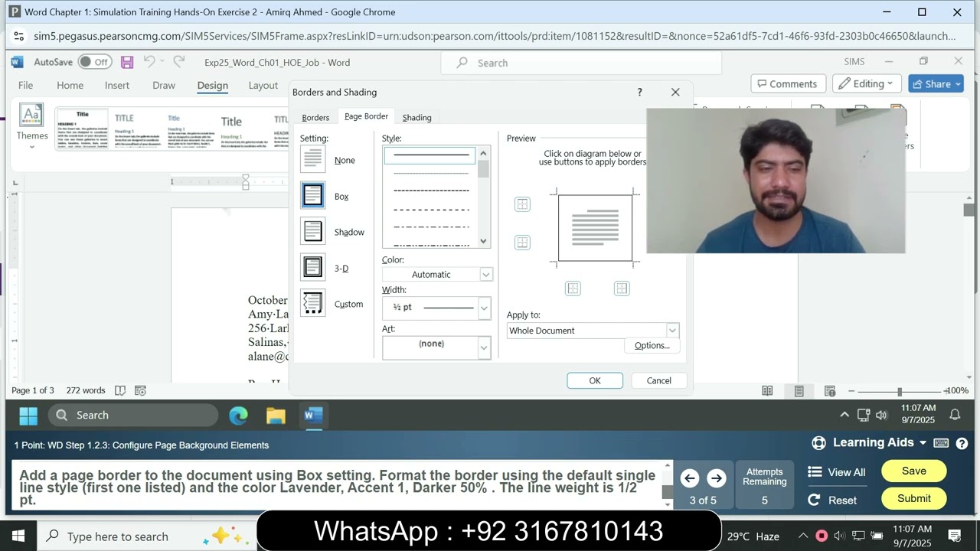
Task: Click the simulation help question icon
Action: pyautogui.click(x=962, y=442)
